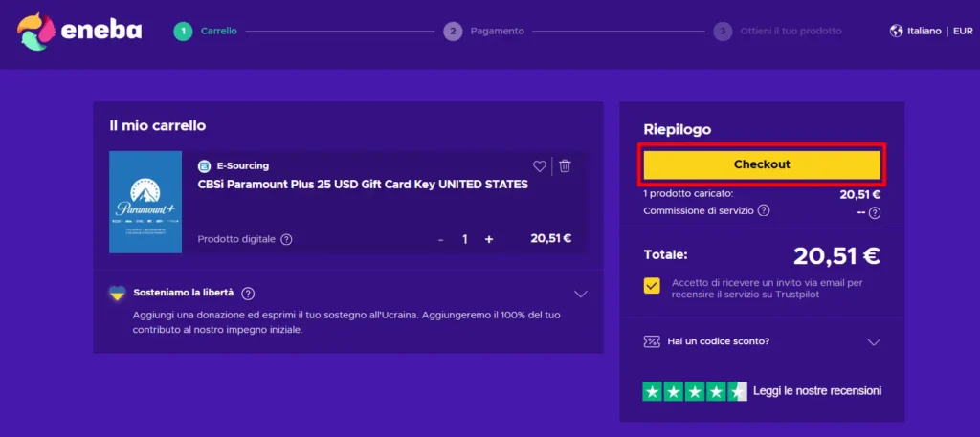Click the discount coupon icon
This screenshot has height=437, width=980.
(652, 341)
